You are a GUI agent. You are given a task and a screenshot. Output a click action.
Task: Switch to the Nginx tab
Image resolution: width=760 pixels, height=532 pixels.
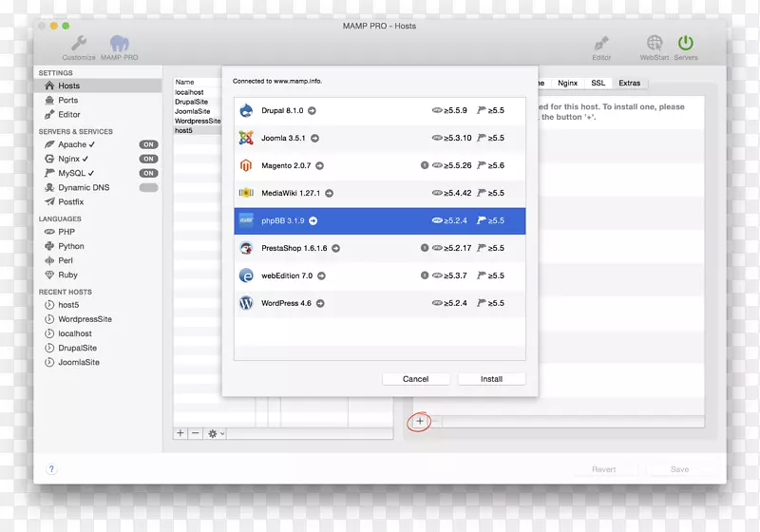(x=567, y=84)
